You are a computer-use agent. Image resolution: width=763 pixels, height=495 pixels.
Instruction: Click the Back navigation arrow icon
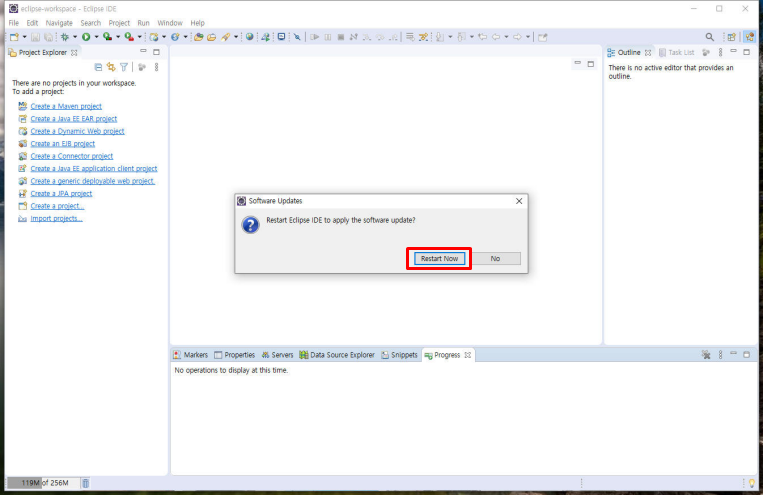click(496, 37)
